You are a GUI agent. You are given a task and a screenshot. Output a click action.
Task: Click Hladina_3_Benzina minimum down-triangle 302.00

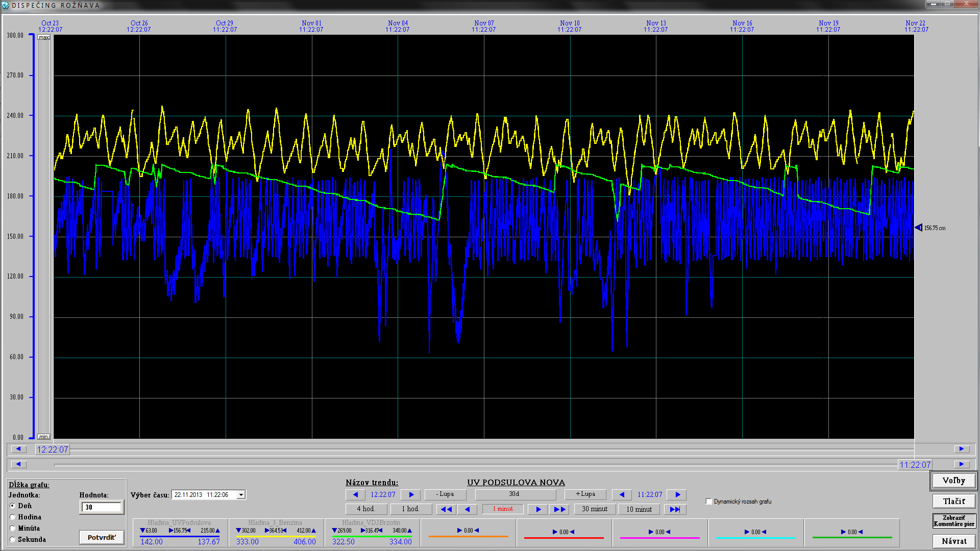click(238, 531)
